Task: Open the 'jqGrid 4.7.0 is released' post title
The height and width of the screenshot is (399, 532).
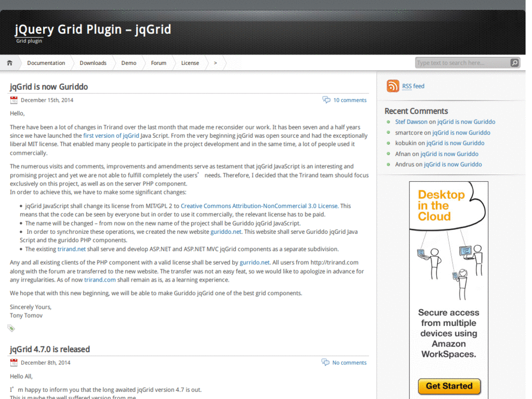Action: pyautogui.click(x=50, y=349)
